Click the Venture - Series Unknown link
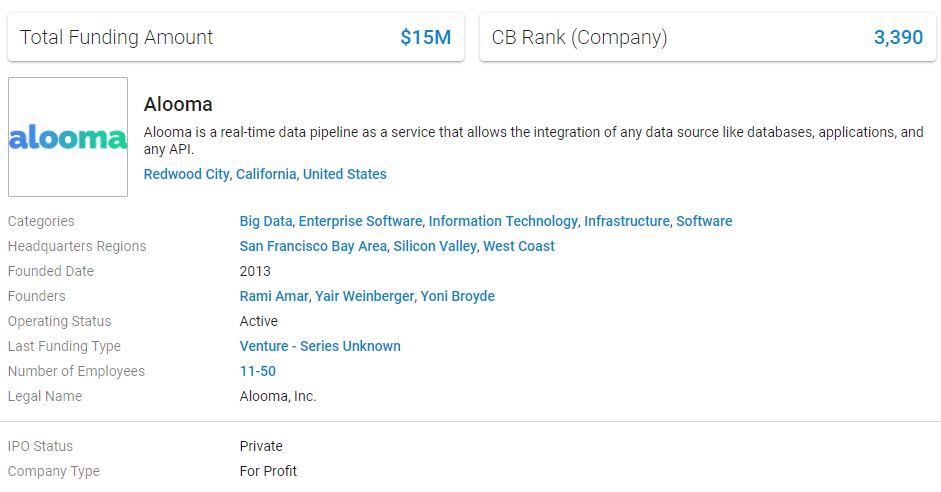The width and height of the screenshot is (941, 492). pyautogui.click(x=320, y=346)
